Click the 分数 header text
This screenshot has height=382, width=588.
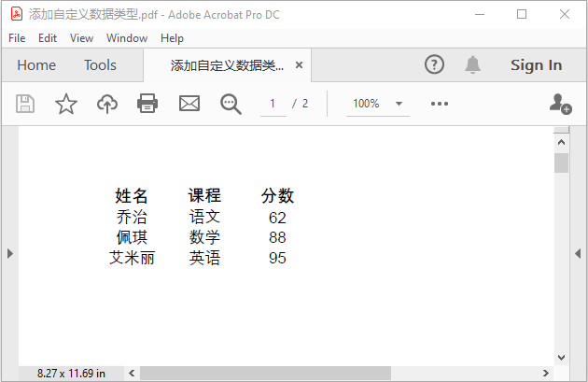[277, 195]
